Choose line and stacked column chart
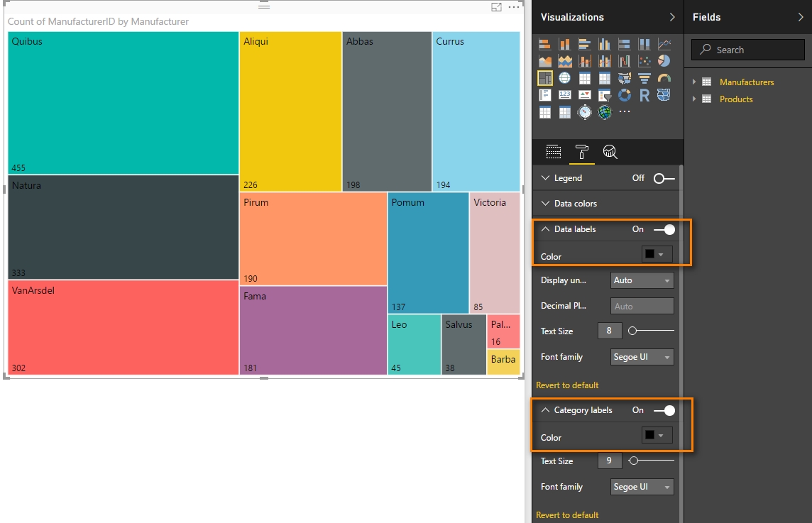 click(x=585, y=61)
